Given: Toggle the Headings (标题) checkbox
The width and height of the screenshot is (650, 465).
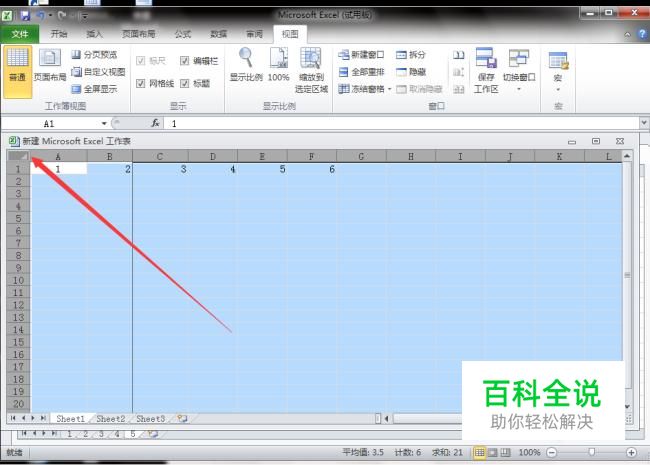Looking at the screenshot, I should coord(184,83).
